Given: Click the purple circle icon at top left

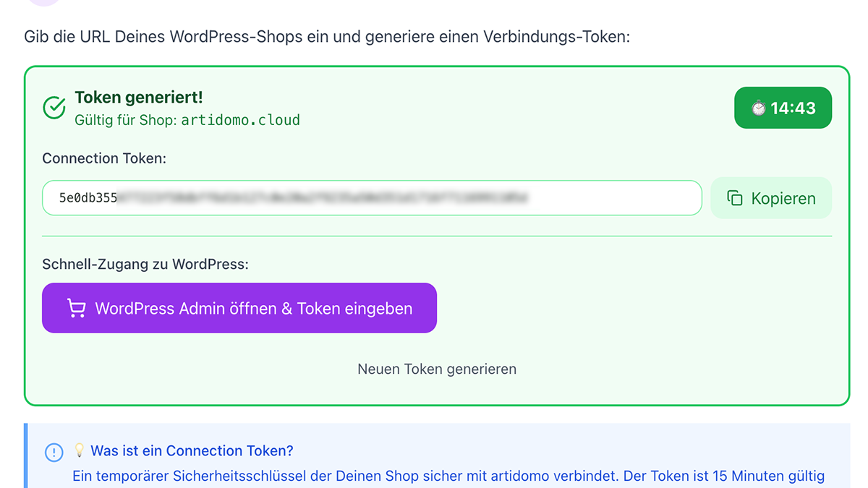Looking at the screenshot, I should click(x=45, y=4).
